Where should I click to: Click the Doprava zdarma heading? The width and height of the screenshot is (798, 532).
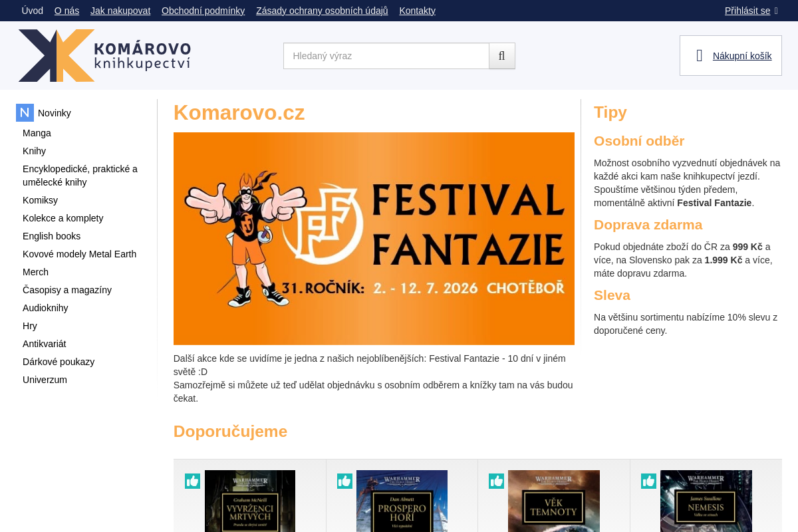[x=648, y=225]
